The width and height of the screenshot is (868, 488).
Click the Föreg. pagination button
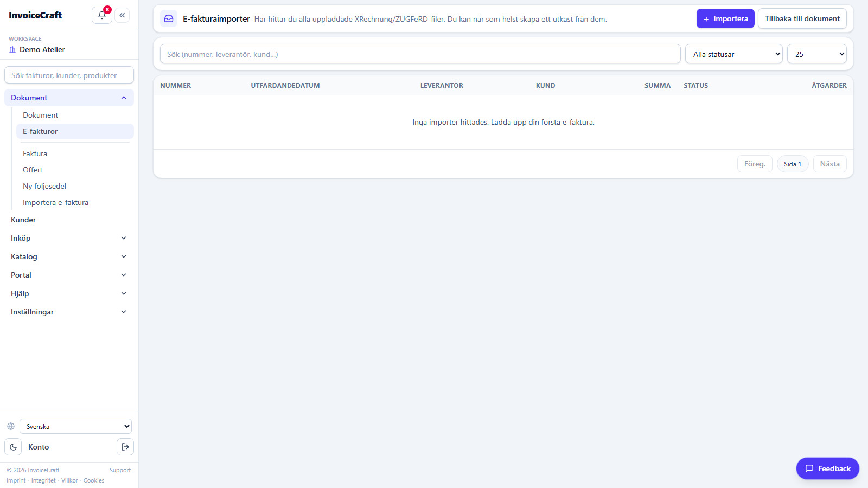(x=755, y=164)
